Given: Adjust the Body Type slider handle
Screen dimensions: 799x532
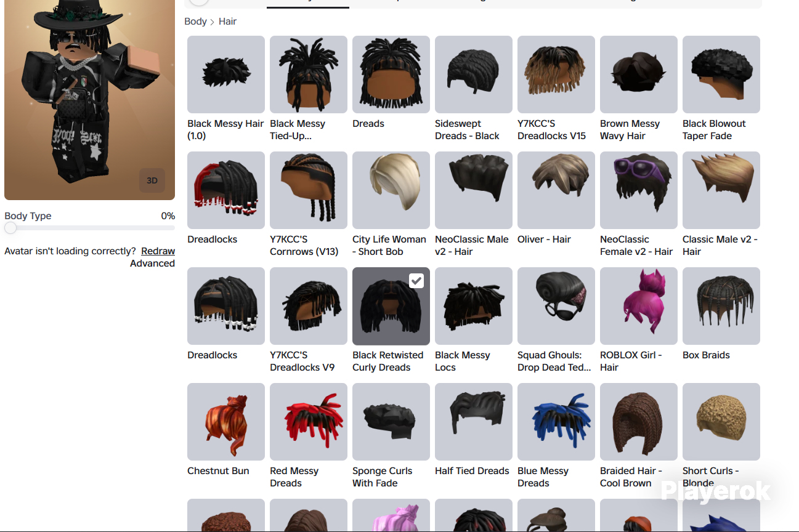Looking at the screenshot, I should tap(10, 228).
